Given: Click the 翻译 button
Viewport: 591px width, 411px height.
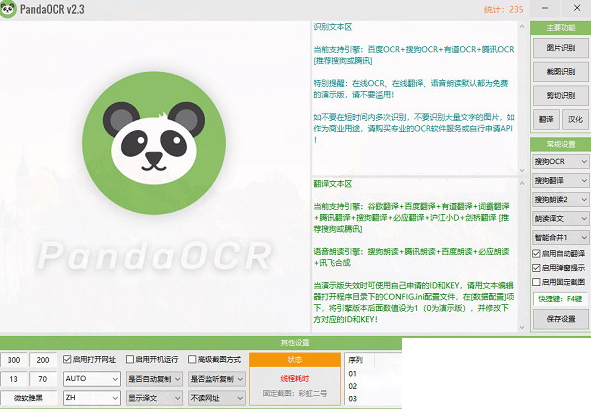Looking at the screenshot, I should (546, 120).
